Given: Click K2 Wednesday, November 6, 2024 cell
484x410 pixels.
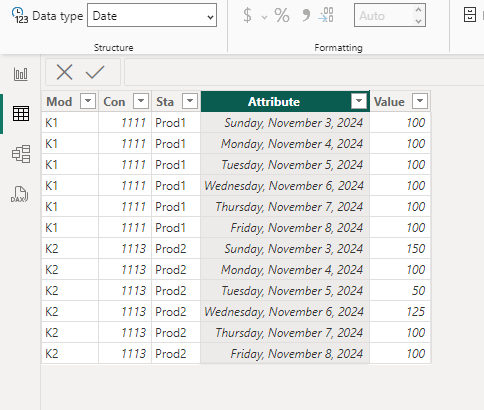Looking at the screenshot, I should tap(285, 312).
